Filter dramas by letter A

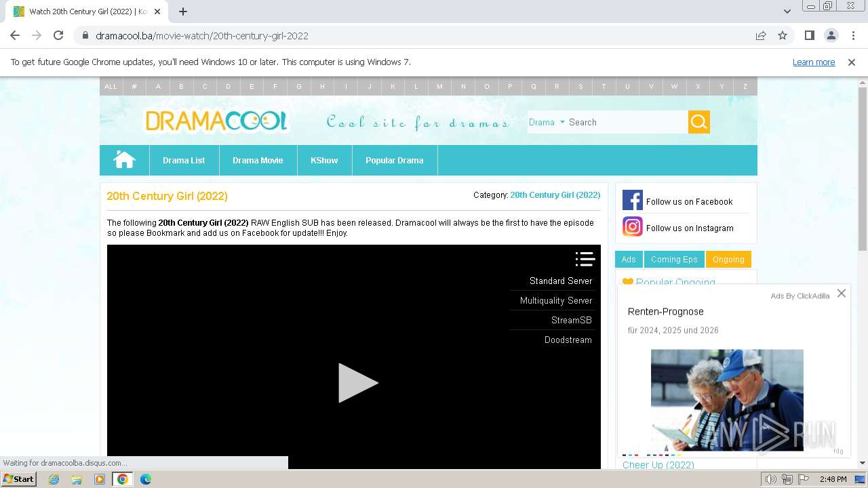tap(158, 86)
